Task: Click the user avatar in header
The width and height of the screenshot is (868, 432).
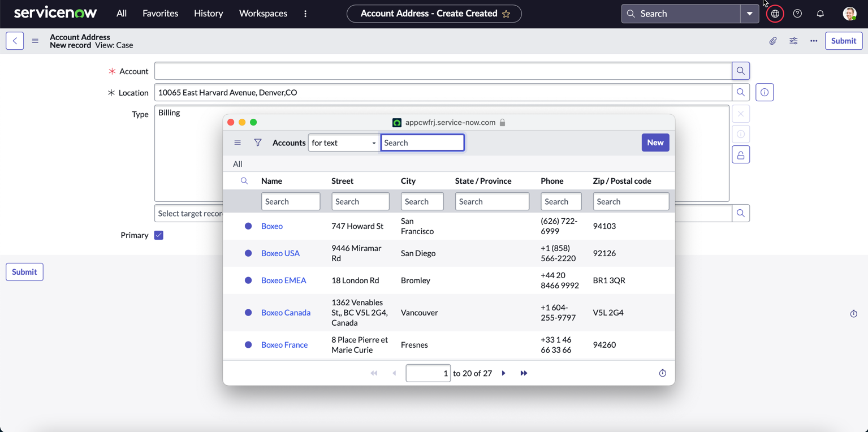Action: click(x=849, y=14)
